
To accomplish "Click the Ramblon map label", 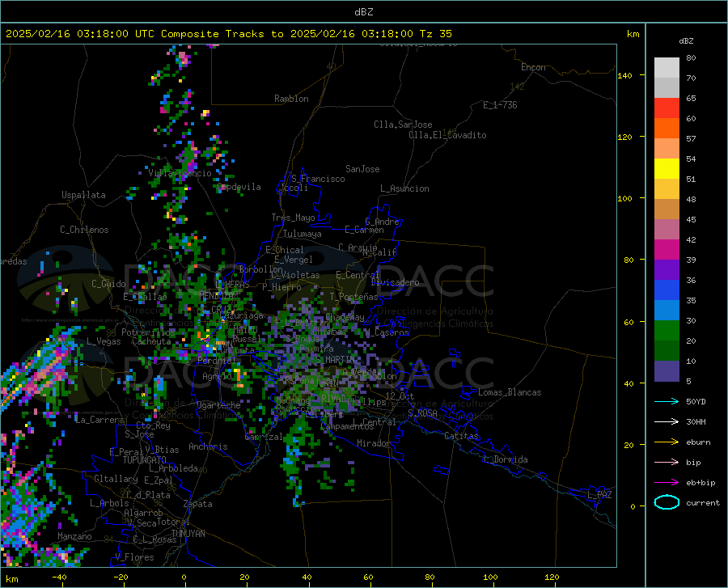I will point(291,99).
